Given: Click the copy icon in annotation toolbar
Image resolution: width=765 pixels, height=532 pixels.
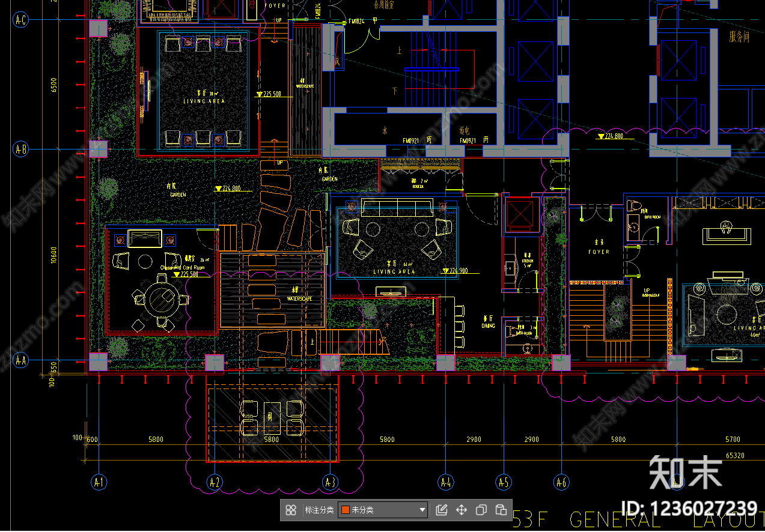Looking at the screenshot, I should (x=481, y=510).
